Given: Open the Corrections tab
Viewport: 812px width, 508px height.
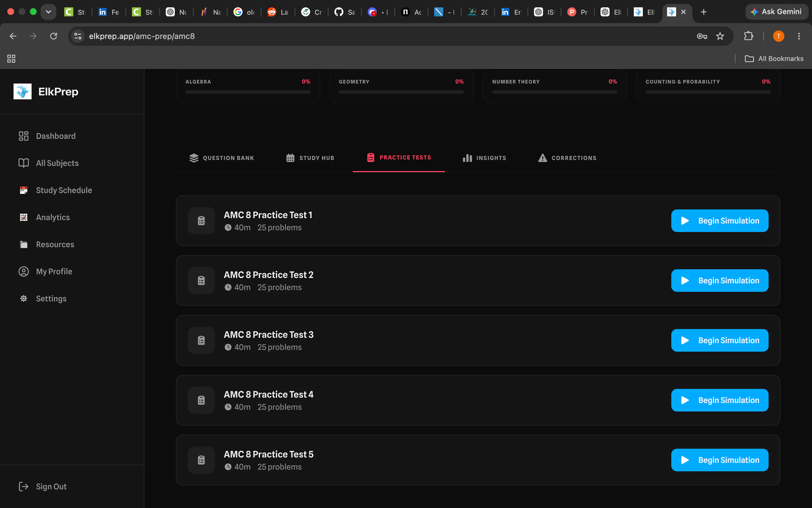Looking at the screenshot, I should pos(567,158).
